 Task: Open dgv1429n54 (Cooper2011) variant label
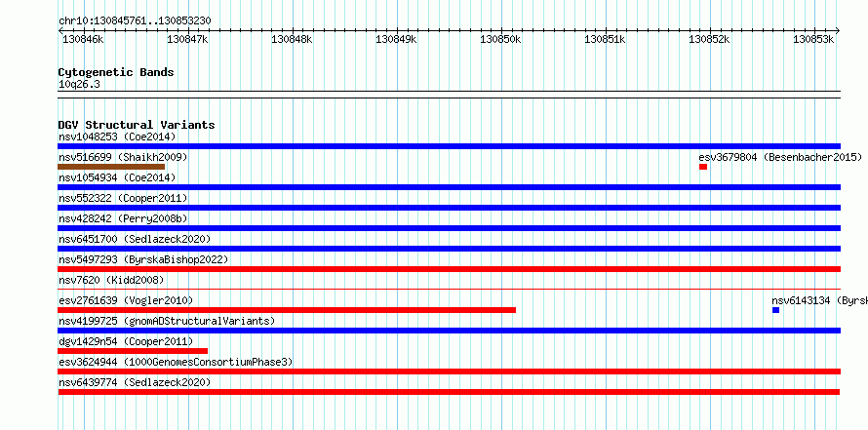(x=126, y=341)
